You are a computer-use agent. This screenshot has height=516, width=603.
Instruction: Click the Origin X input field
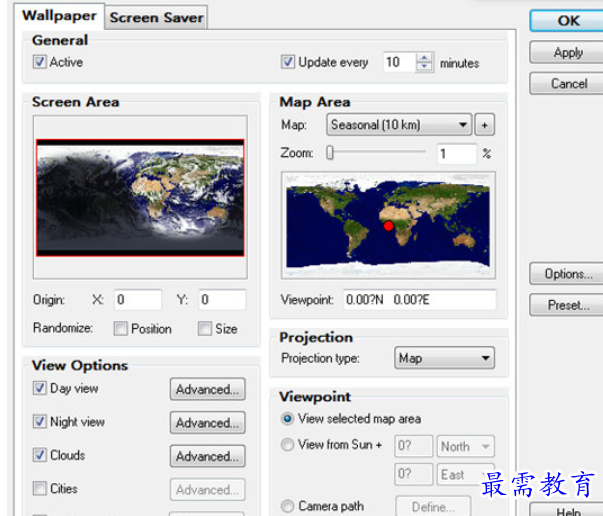136,299
